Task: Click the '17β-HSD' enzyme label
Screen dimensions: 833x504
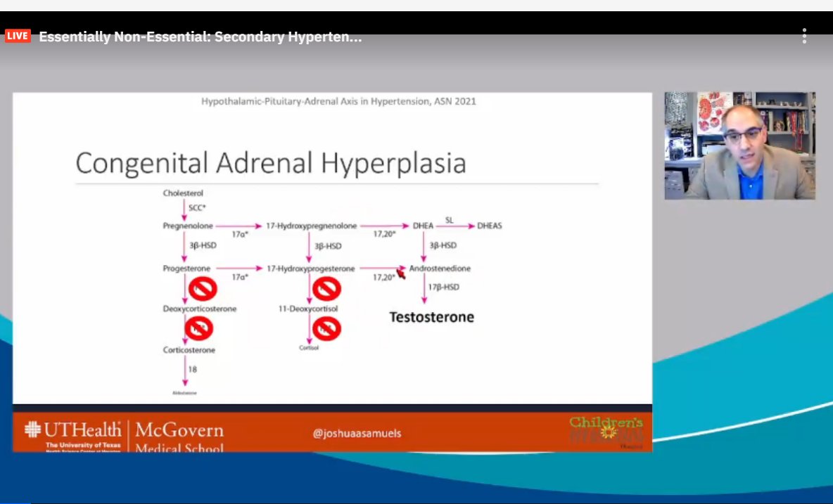Action: point(444,287)
